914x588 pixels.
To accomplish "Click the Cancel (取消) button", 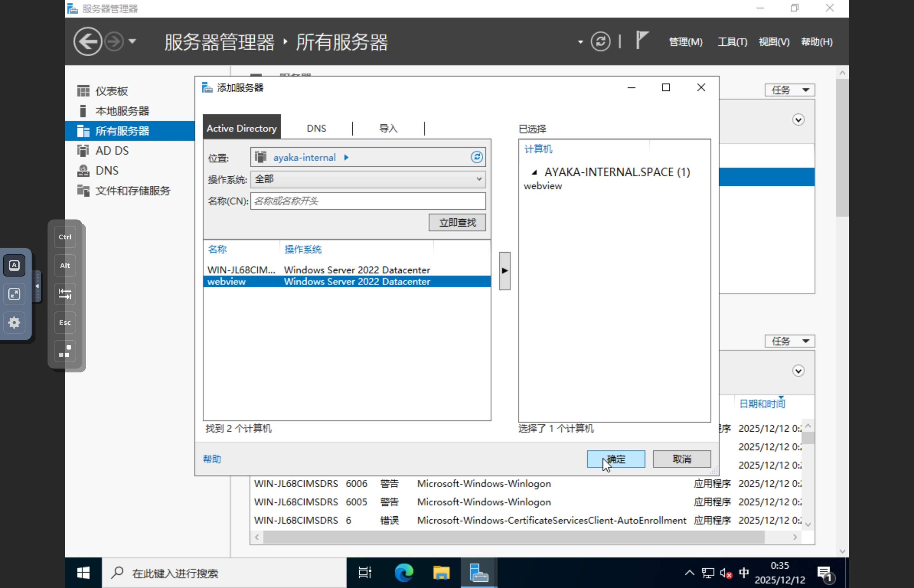I will 682,459.
